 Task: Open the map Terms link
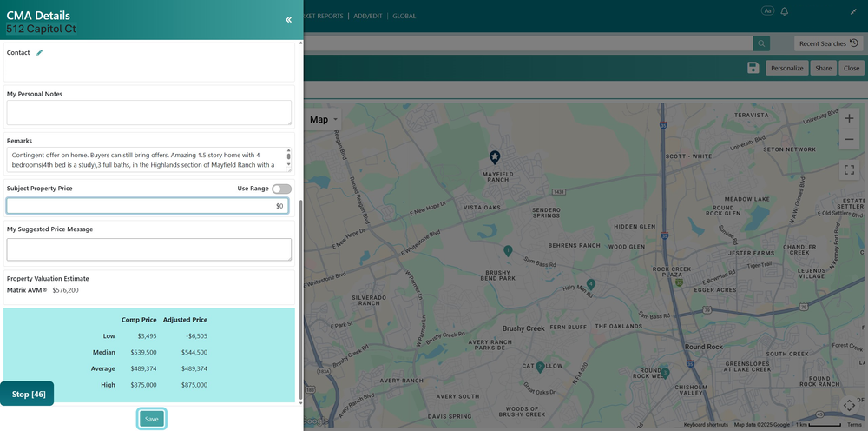tap(854, 425)
